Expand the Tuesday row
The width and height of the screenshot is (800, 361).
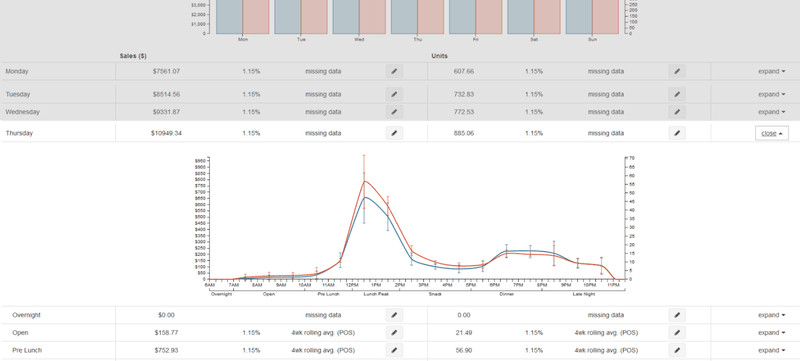771,94
